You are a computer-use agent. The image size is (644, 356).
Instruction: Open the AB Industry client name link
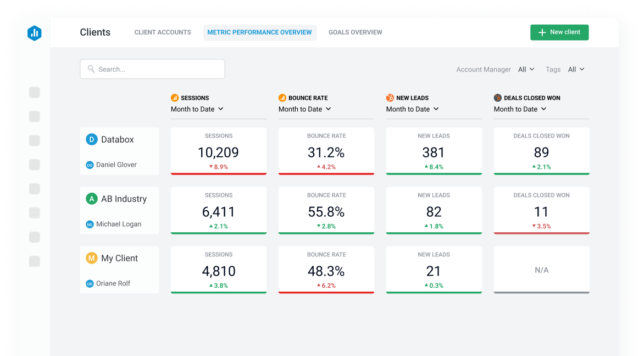[x=124, y=199]
